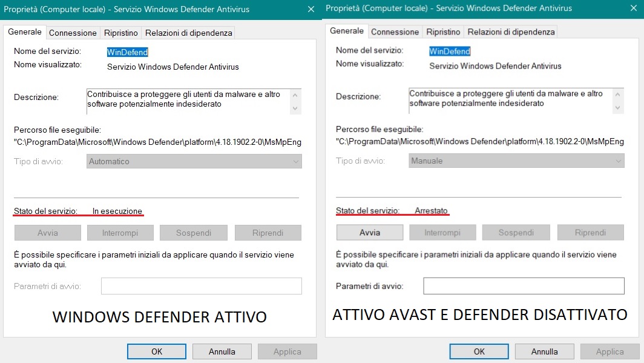
Task: Click 'In esecuzione' status text
Action: (x=117, y=211)
